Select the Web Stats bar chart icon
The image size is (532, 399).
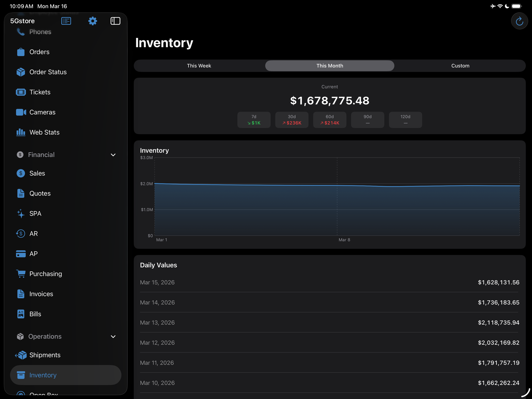[x=20, y=132]
